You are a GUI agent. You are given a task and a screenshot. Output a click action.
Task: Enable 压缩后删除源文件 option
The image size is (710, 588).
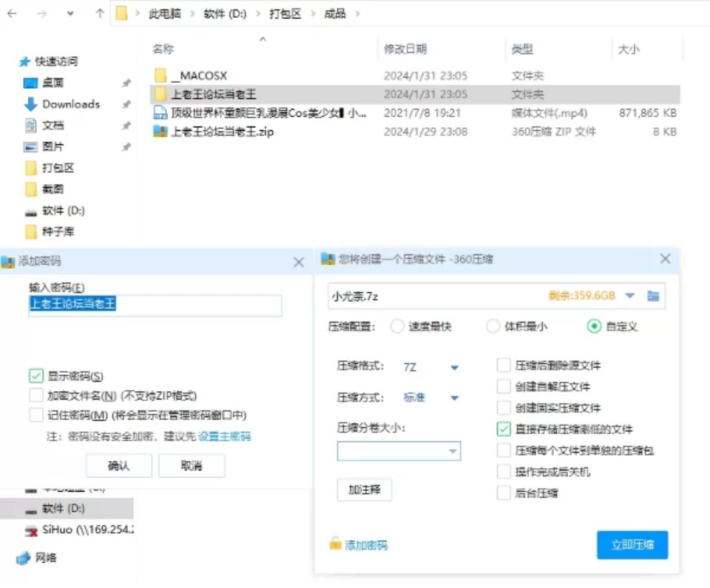point(504,365)
